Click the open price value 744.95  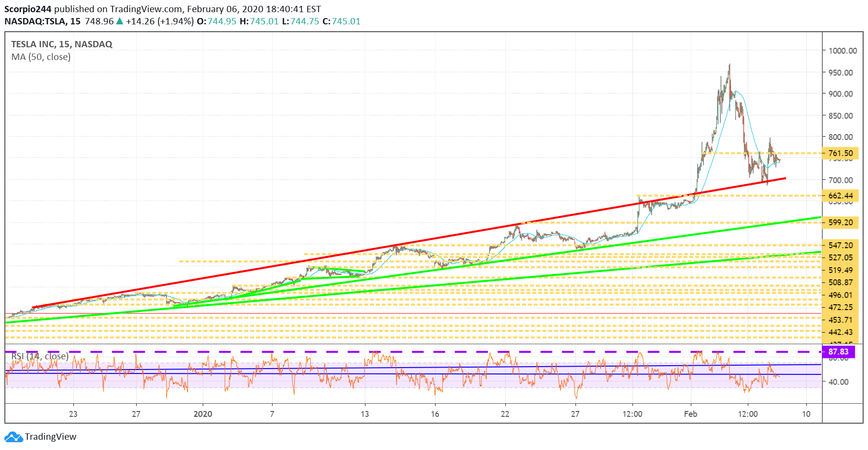222,21
